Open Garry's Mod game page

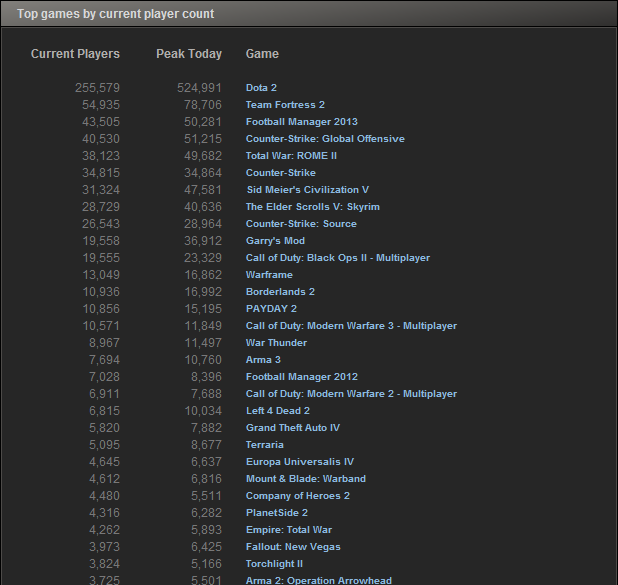(275, 241)
